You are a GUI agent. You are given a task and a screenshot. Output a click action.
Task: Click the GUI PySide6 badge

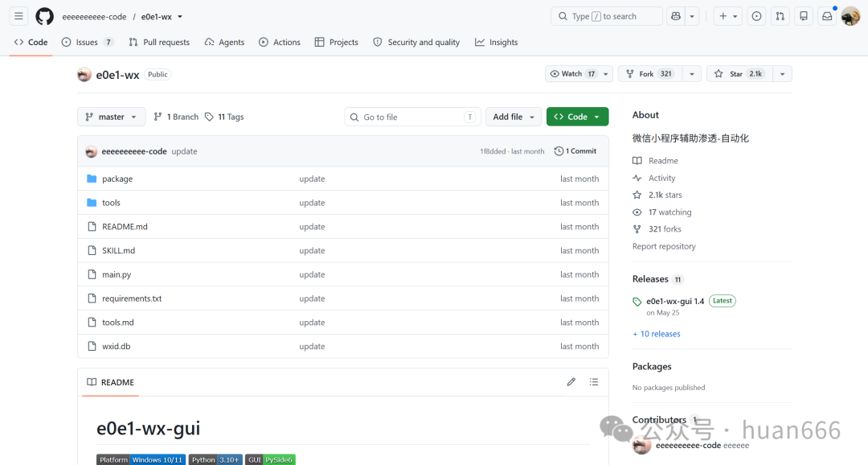(x=270, y=459)
